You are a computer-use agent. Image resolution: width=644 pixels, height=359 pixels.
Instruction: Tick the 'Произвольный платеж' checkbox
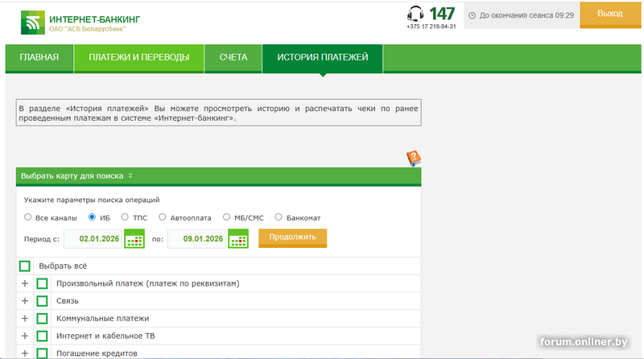(x=42, y=283)
